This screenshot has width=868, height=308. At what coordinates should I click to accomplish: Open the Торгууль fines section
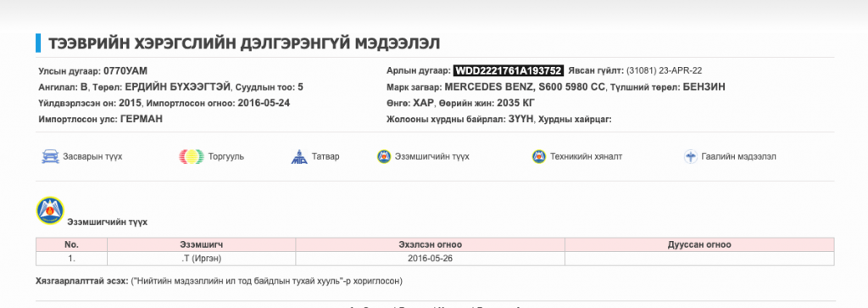click(x=225, y=157)
